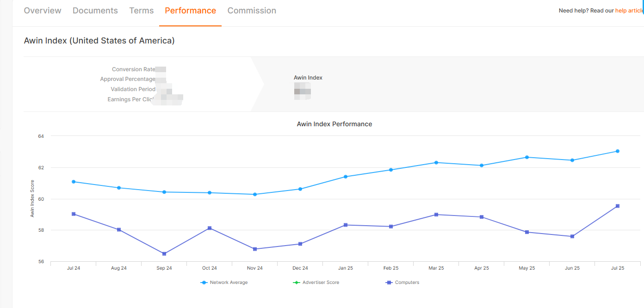Click the 'Awin Index Score' y-axis title
The height and width of the screenshot is (308, 644).
[x=32, y=198]
